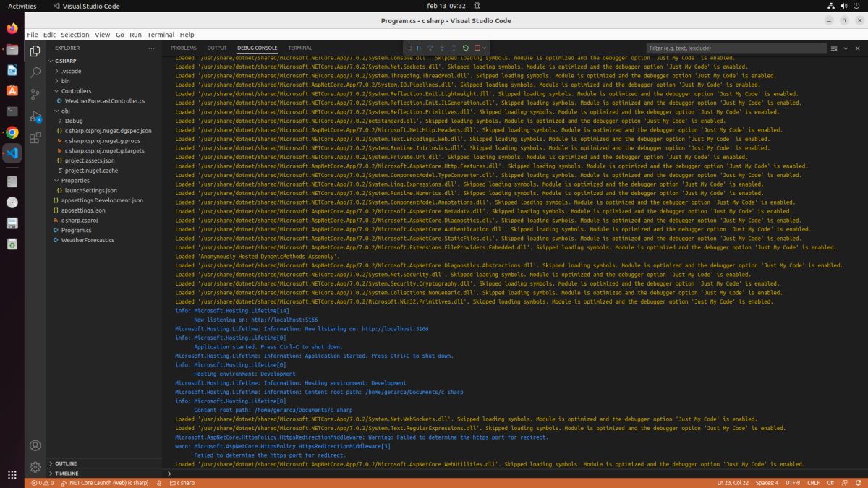The height and width of the screenshot is (488, 868).
Task: Open the Source Control view
Action: pos(35,94)
